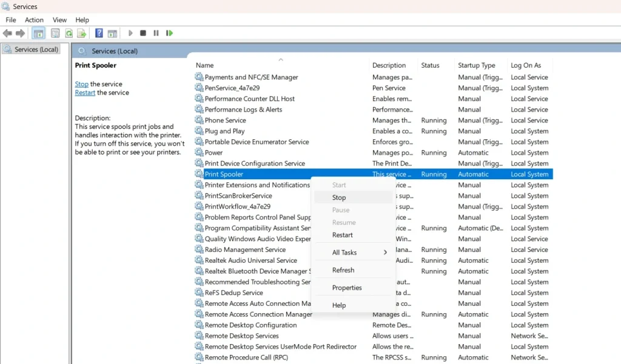Click the Export List toolbar icon
The width and height of the screenshot is (621, 364).
(x=81, y=33)
